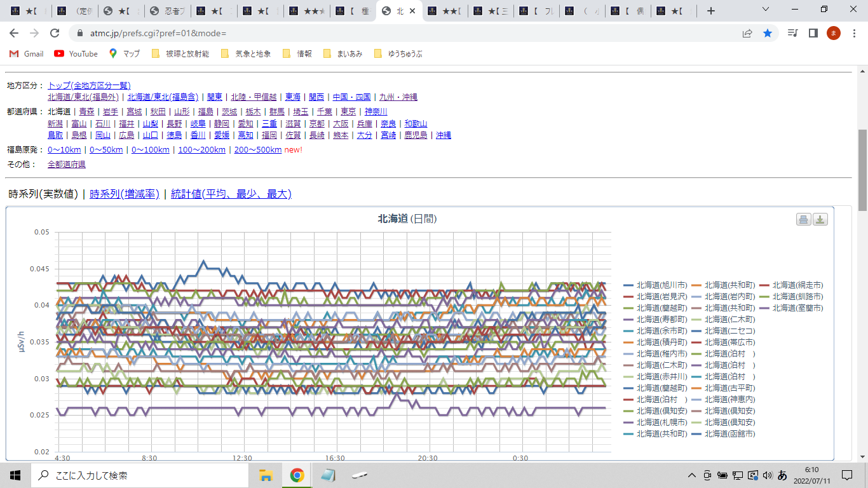Open the 全都道府県 link

coord(67,165)
